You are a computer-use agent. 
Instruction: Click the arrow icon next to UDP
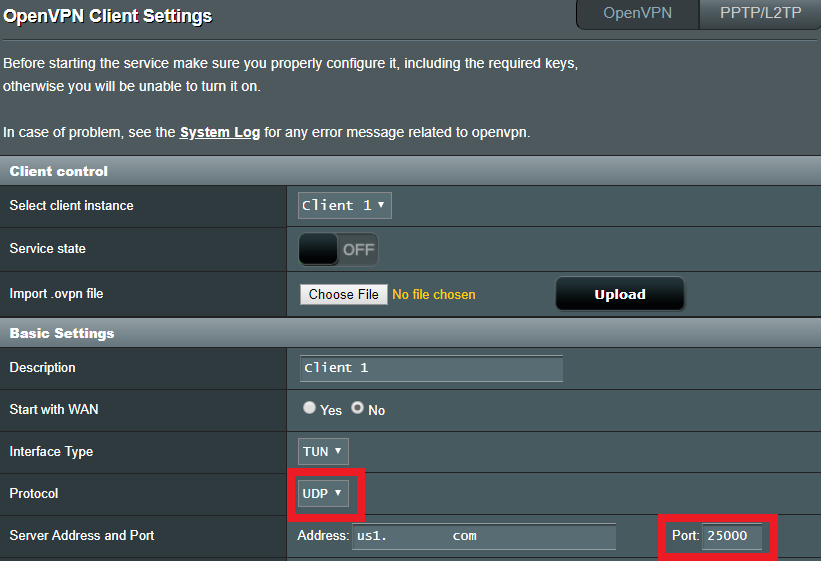(x=338, y=492)
